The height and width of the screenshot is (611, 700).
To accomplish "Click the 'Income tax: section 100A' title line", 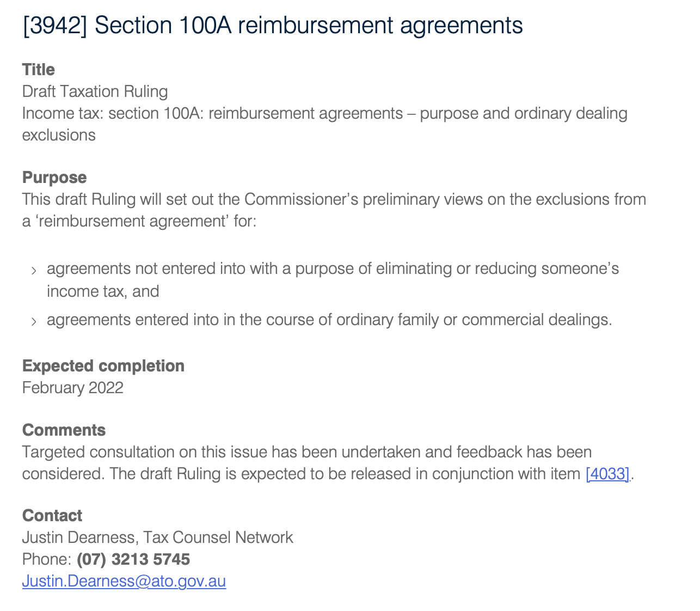I will 324,113.
